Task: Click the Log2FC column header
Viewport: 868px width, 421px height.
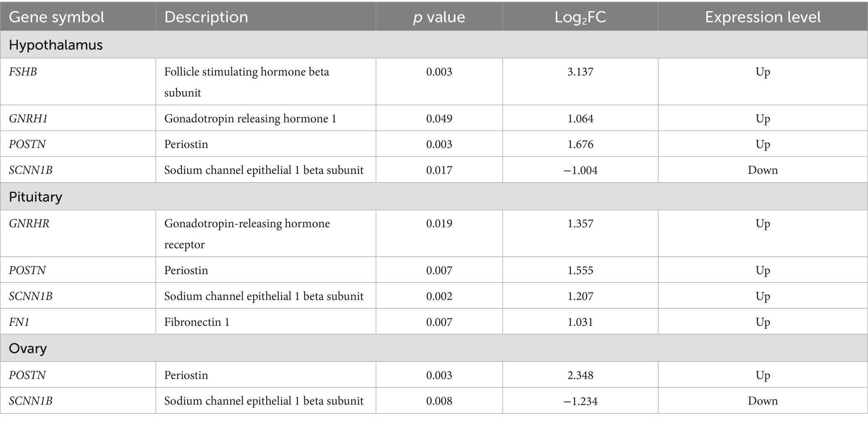Action: point(580,17)
